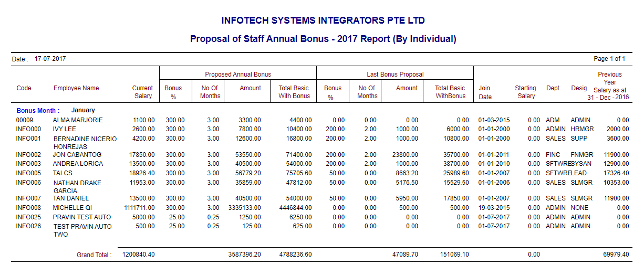Click TAI CS current salary 18926.40
The width and height of the screenshot is (644, 265).
(x=139, y=173)
